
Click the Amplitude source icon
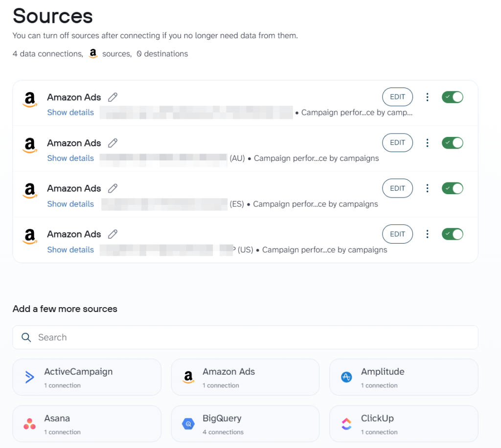coord(346,377)
